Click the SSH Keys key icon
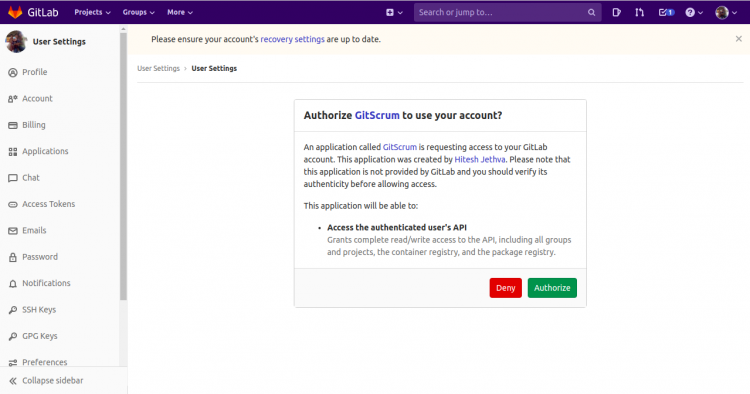Screen dimensions: 750x394 coord(13,310)
